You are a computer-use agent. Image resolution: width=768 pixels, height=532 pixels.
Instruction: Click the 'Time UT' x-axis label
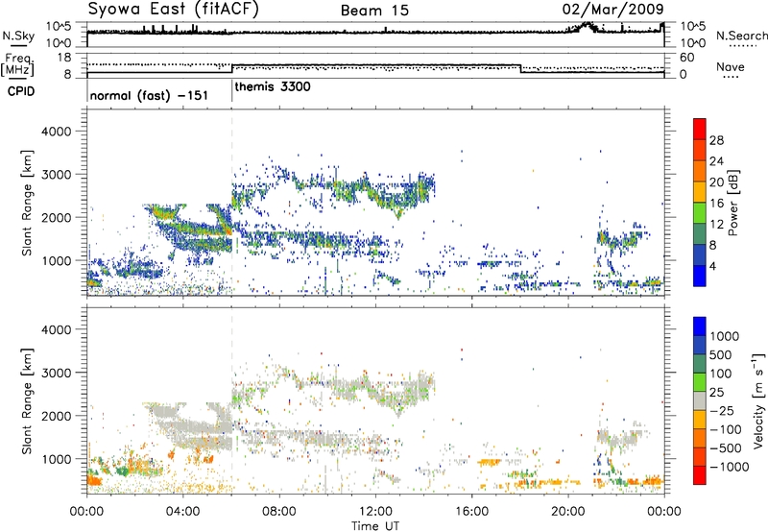point(375,526)
